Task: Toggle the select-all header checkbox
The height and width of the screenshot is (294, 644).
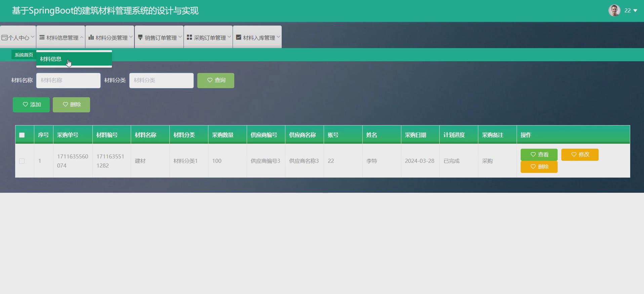Action: (22, 135)
